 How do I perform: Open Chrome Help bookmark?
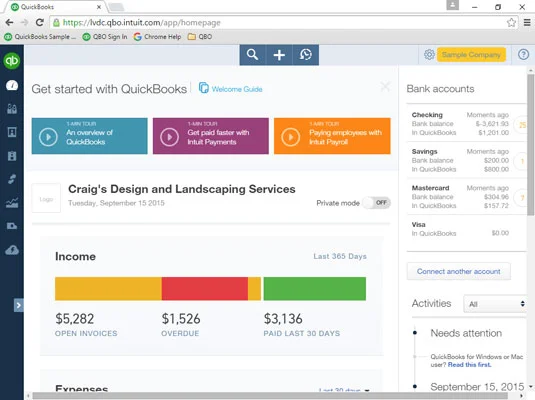[x=158, y=37]
